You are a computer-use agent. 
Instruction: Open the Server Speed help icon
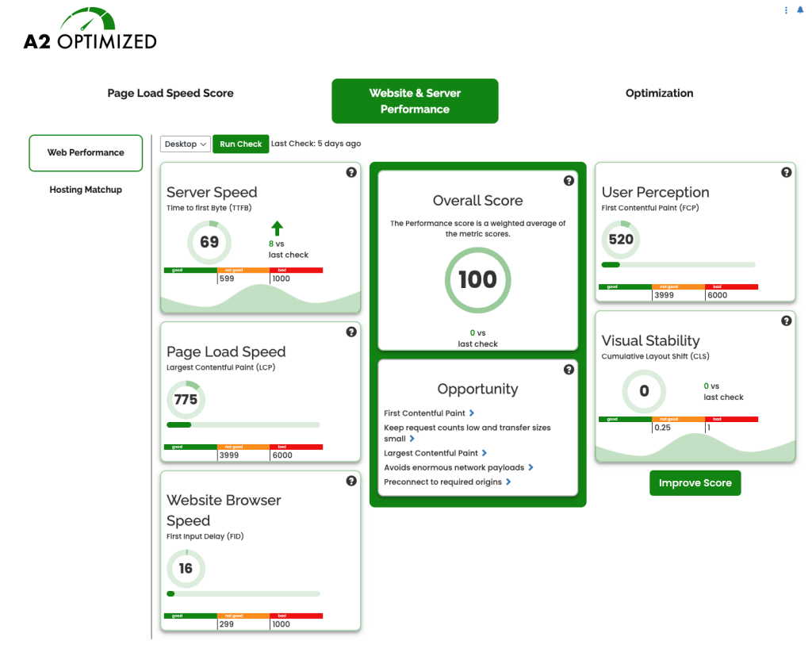tap(351, 171)
